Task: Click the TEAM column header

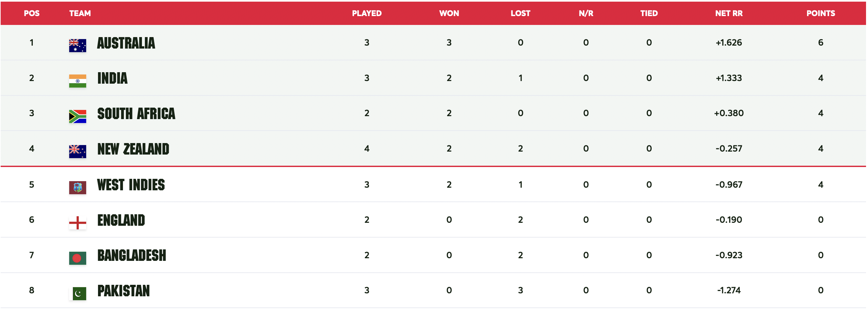Action: pos(80,13)
